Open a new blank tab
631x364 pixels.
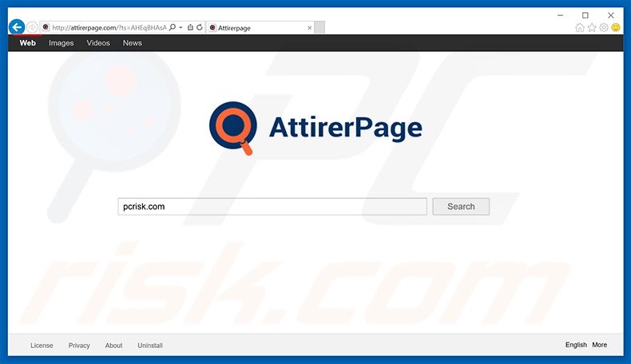[x=319, y=28]
